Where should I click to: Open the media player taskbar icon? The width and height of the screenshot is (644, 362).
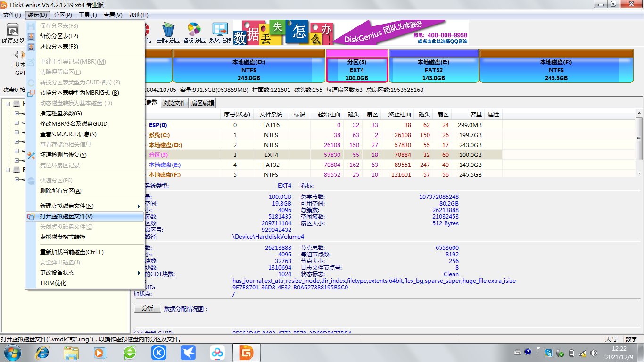pyautogui.click(x=100, y=352)
